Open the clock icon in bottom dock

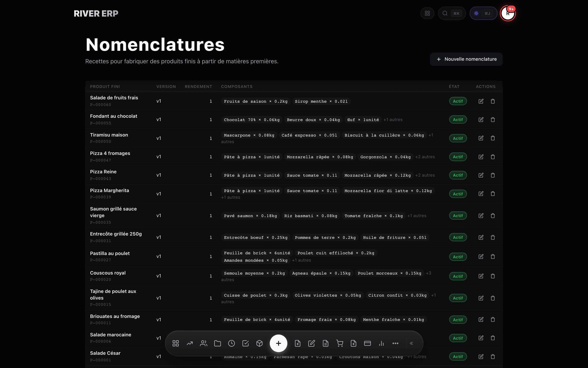point(232,343)
